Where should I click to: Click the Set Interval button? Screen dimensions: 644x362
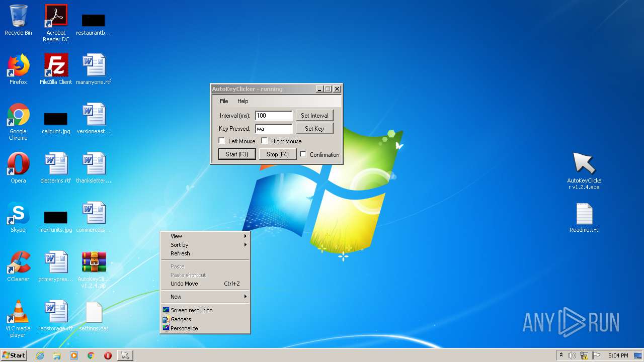click(314, 116)
